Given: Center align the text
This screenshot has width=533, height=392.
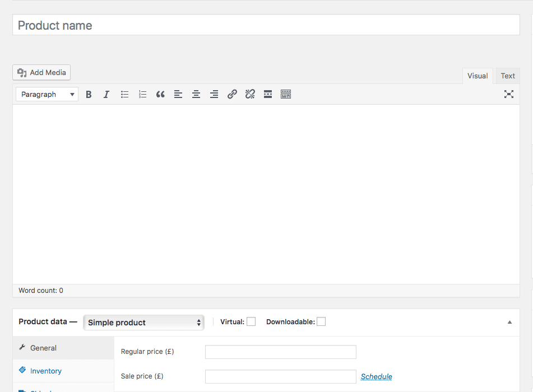Looking at the screenshot, I should tap(196, 95).
